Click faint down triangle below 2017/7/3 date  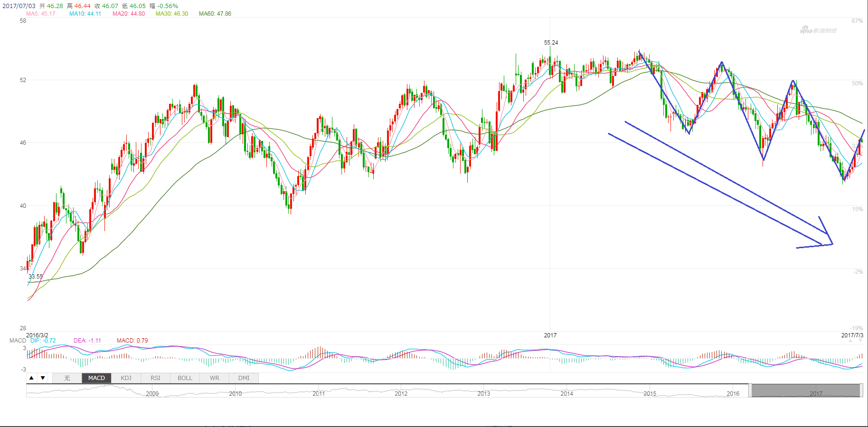[860, 341]
